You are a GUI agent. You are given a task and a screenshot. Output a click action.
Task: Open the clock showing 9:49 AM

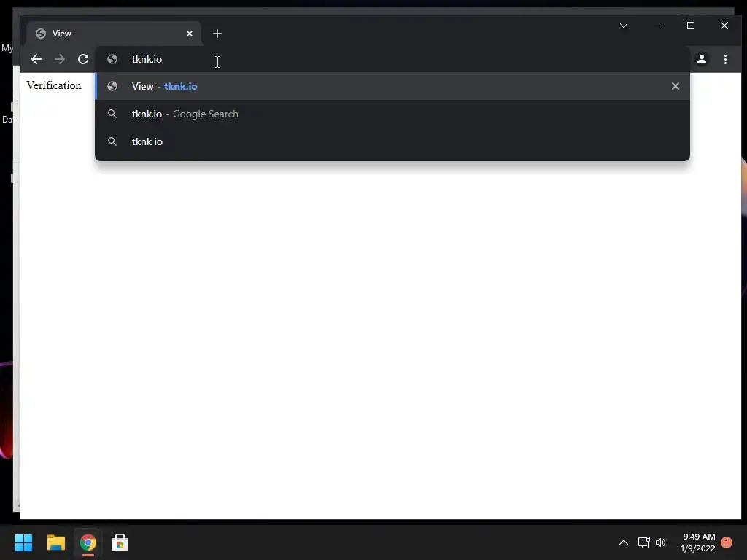coord(698,542)
